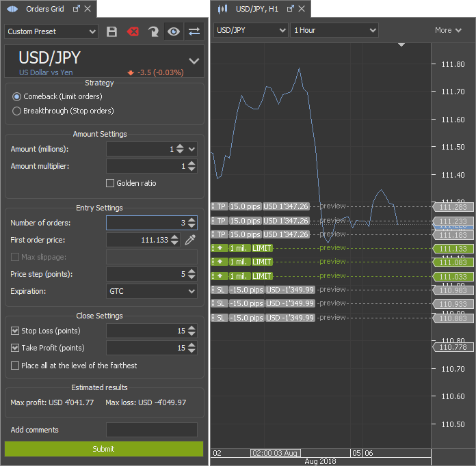Screen dimensions: 476x466
Task: Pick first order price with pipette icon
Action: click(190, 240)
